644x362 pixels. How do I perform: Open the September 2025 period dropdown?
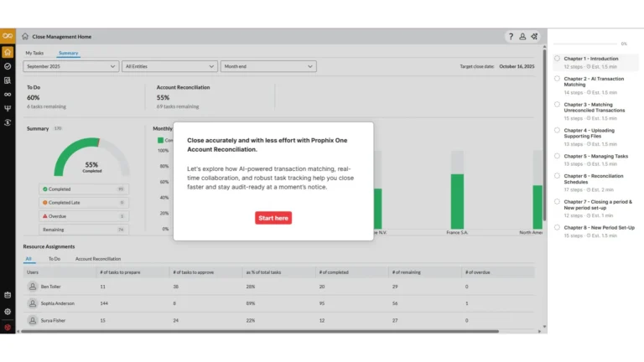tap(70, 66)
